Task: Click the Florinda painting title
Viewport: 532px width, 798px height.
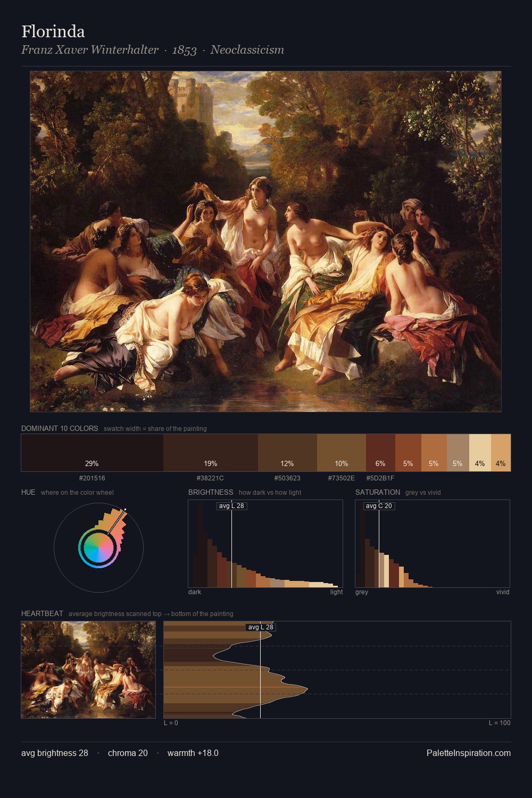Action: (x=53, y=31)
